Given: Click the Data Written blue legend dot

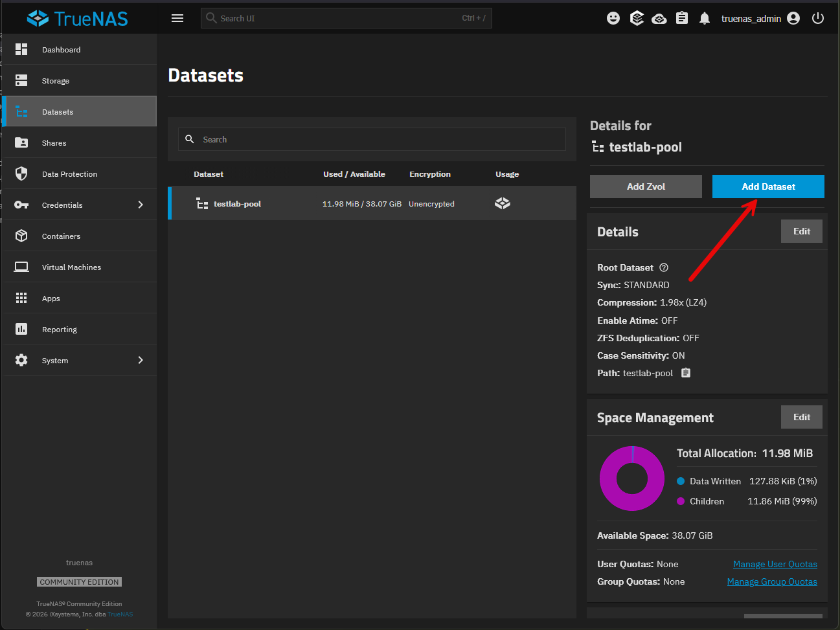Looking at the screenshot, I should tap(681, 481).
